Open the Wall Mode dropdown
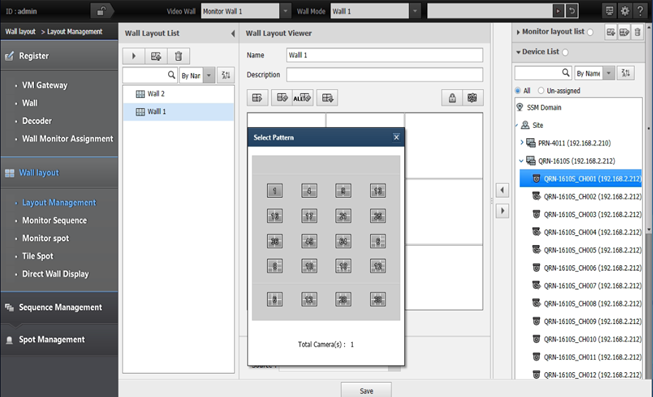Viewport: 653px width, 397px height. point(415,11)
